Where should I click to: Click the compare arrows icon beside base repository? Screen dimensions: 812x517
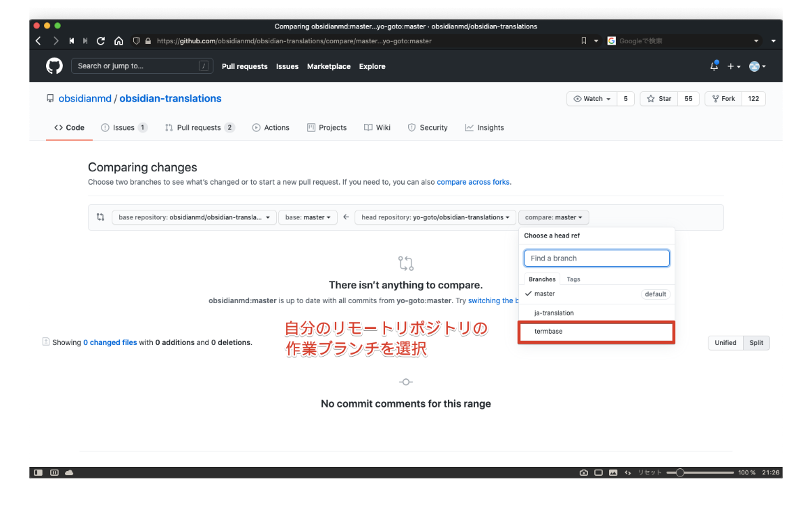pyautogui.click(x=100, y=217)
